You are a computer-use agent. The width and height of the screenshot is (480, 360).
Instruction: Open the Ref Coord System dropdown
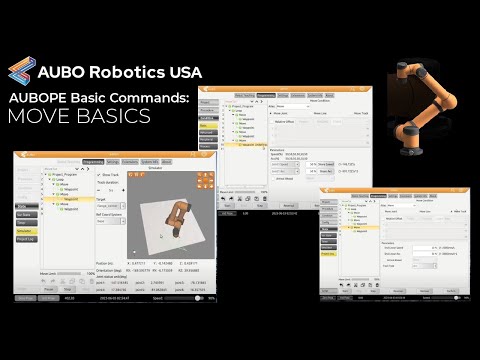pyautogui.click(x=111, y=221)
